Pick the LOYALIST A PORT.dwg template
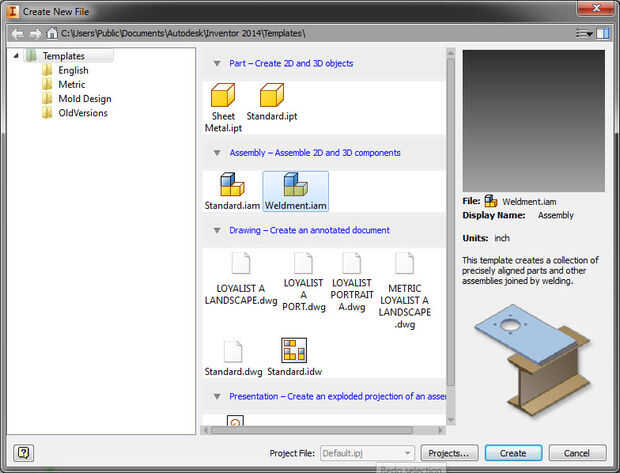The height and width of the screenshot is (473, 620). pos(303,282)
